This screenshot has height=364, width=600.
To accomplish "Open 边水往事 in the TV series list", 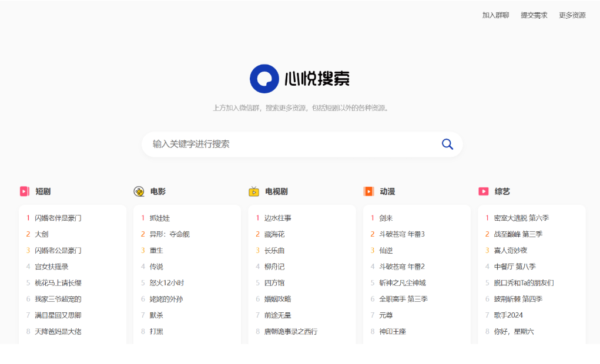I will 278,218.
